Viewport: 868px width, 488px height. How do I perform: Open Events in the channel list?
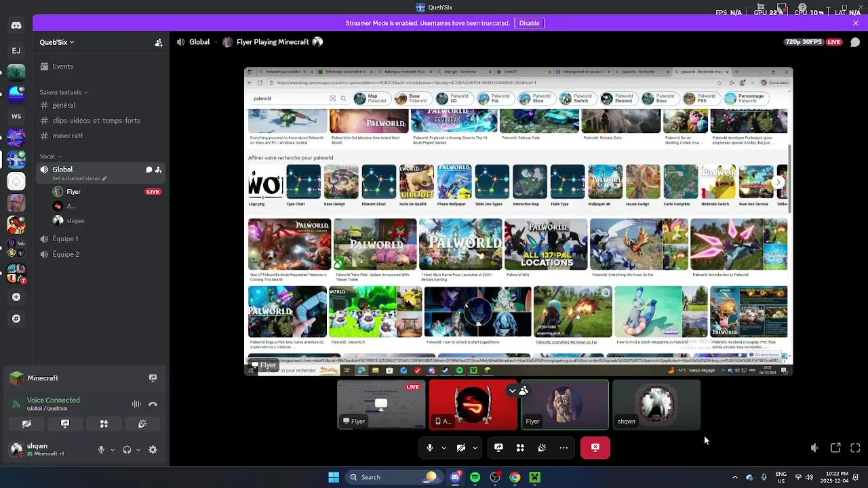point(102,66)
